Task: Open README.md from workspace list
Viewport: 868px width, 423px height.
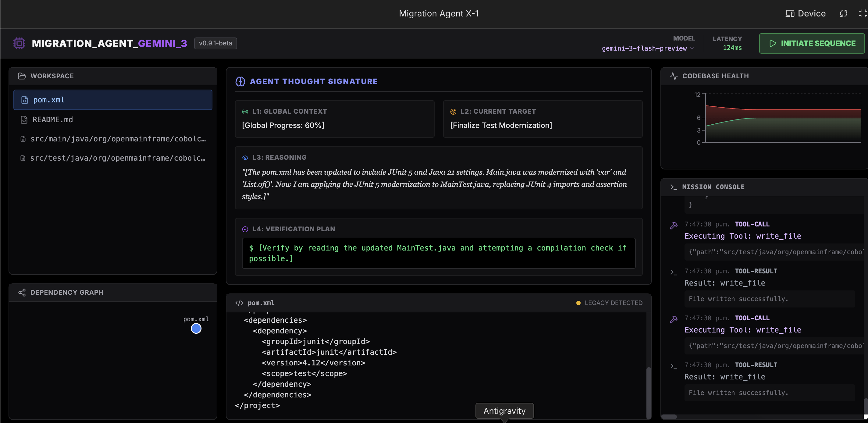Action: 52,119
